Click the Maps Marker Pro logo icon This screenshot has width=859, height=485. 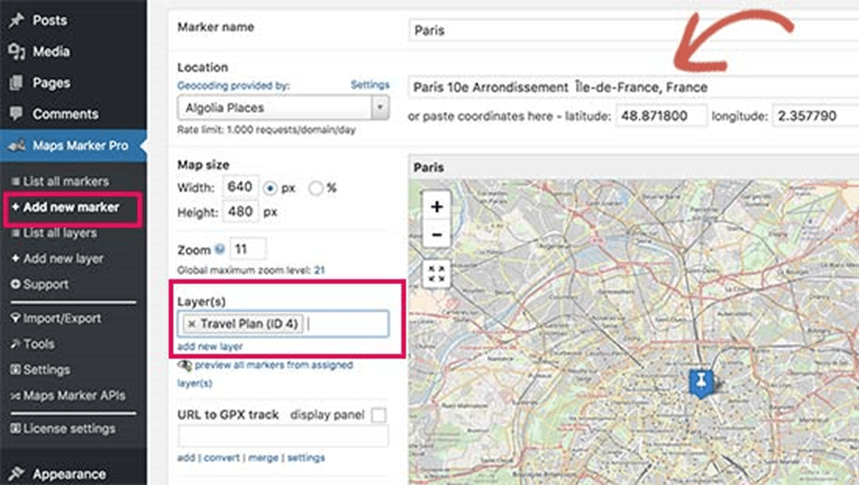[x=16, y=145]
